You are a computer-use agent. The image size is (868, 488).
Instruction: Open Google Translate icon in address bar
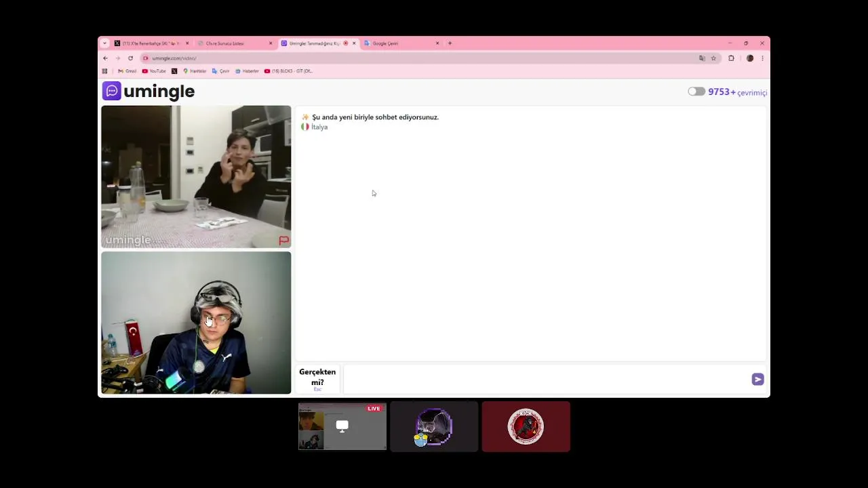pos(702,58)
